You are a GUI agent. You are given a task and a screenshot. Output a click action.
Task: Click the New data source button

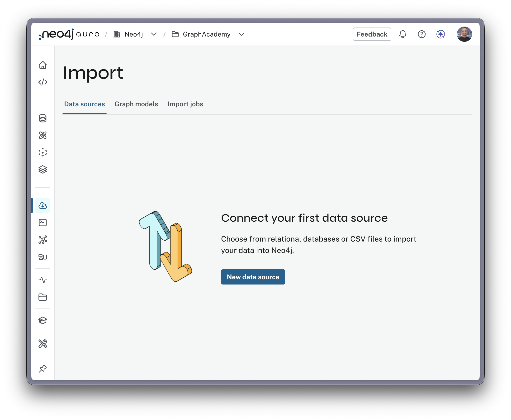tap(253, 277)
